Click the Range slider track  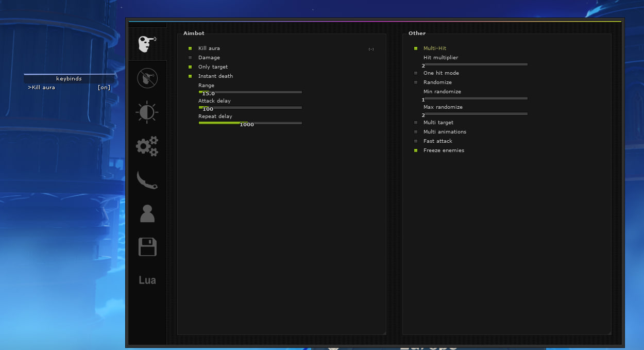(250, 92)
